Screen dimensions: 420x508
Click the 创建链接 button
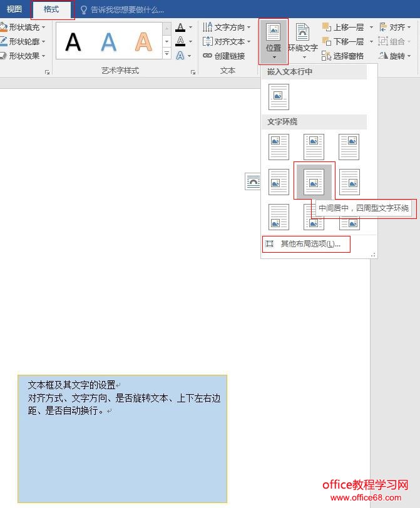(x=223, y=56)
